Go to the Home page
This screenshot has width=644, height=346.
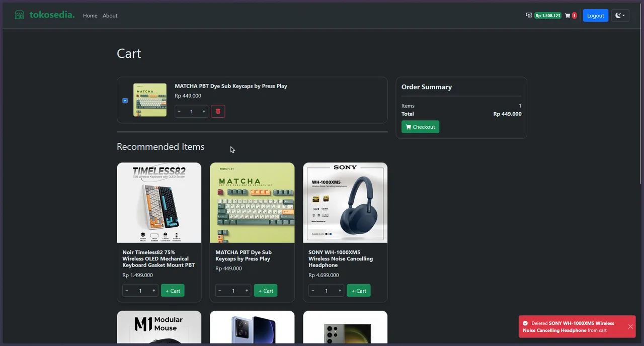[x=90, y=16]
